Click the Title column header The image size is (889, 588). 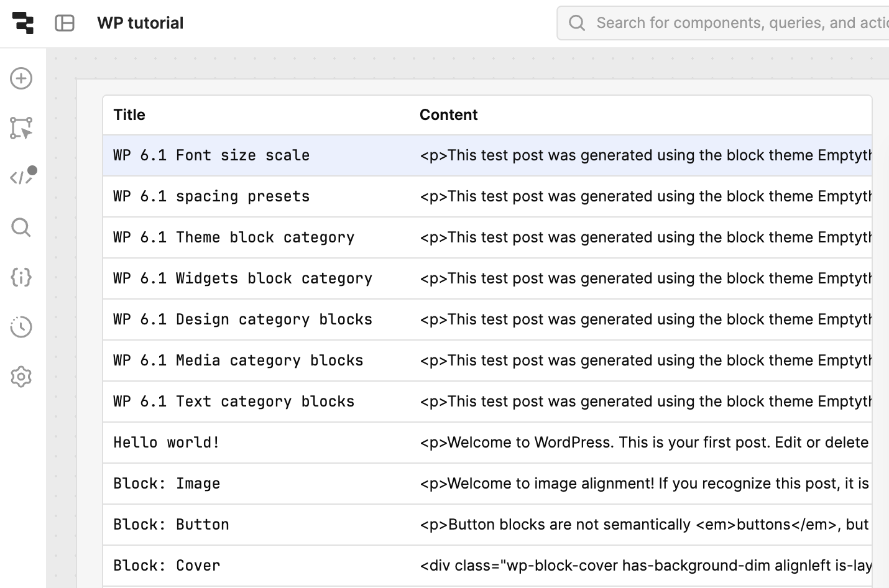129,115
